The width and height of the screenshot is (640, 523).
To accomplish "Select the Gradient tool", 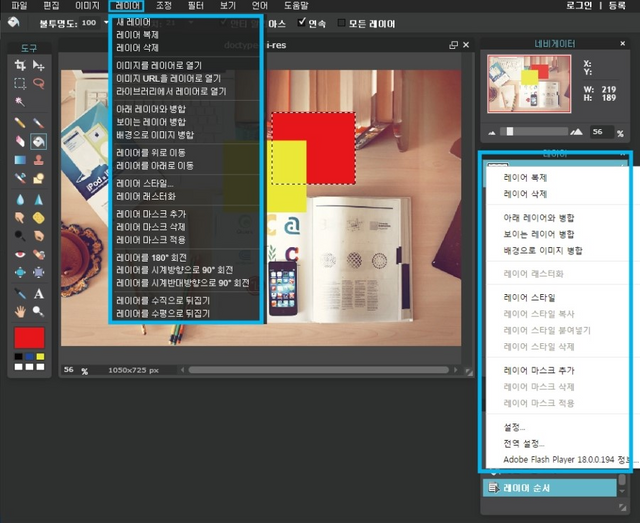I will coord(20,160).
